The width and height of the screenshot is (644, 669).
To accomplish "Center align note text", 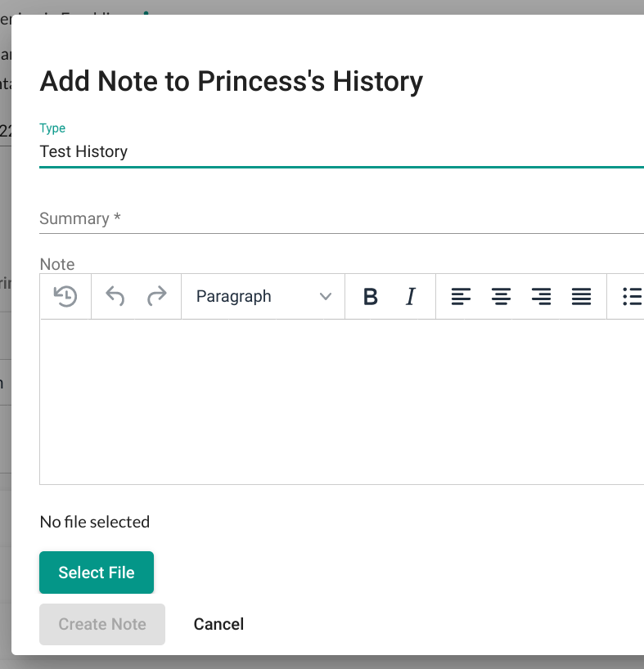I will coord(501,296).
